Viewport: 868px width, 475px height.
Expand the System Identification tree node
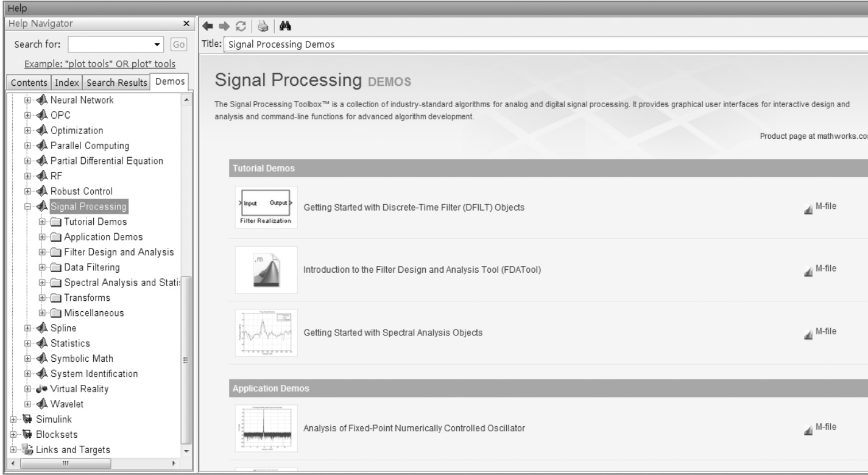click(x=27, y=374)
